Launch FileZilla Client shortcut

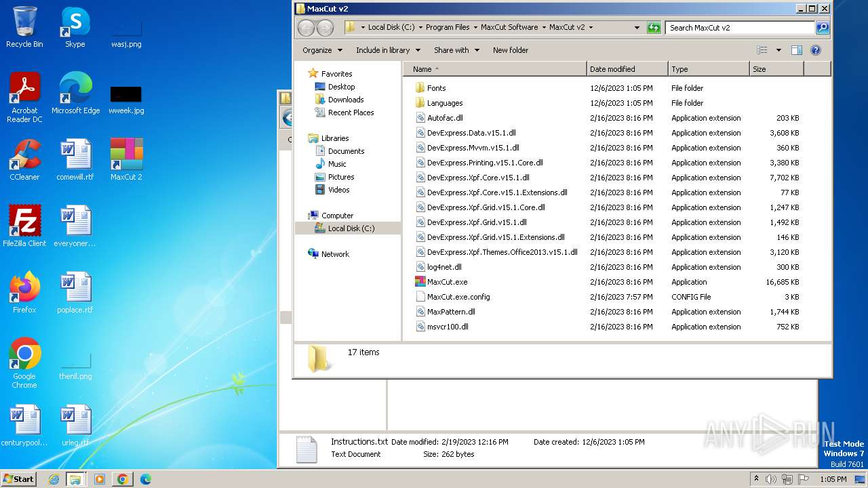click(24, 226)
